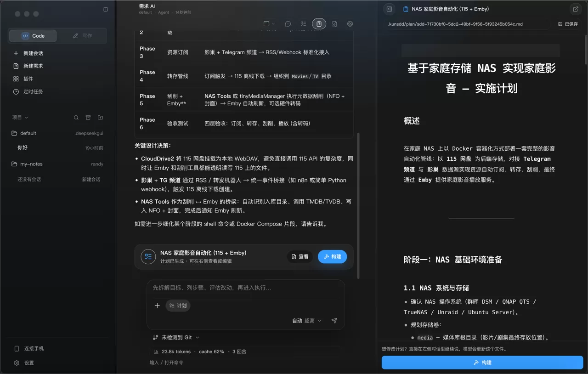This screenshot has width=588, height=374.
Task: Send message with paper plane icon
Action: [334, 321]
